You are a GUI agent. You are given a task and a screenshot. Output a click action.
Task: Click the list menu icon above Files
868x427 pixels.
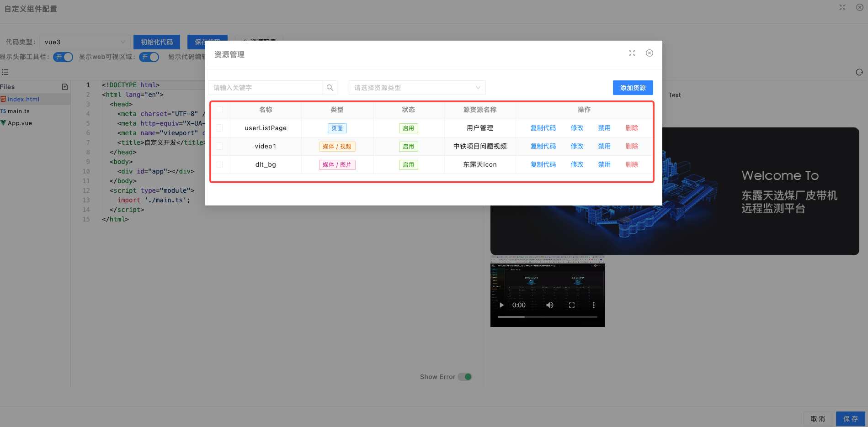5,72
